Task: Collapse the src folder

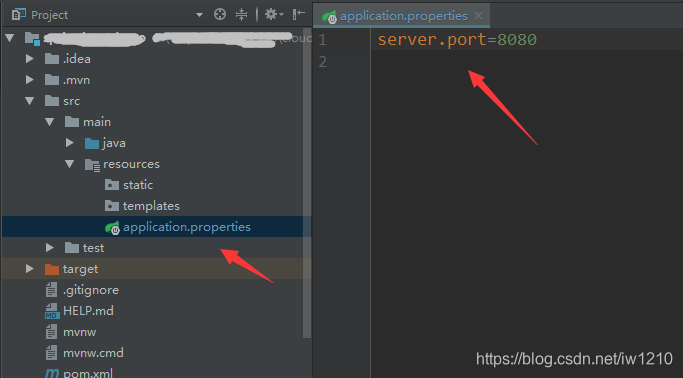Action: coord(30,101)
